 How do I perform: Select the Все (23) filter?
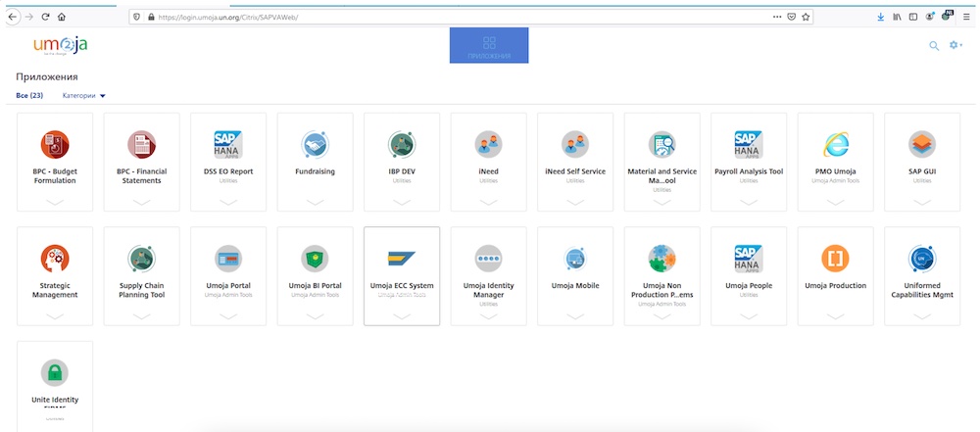tap(29, 96)
